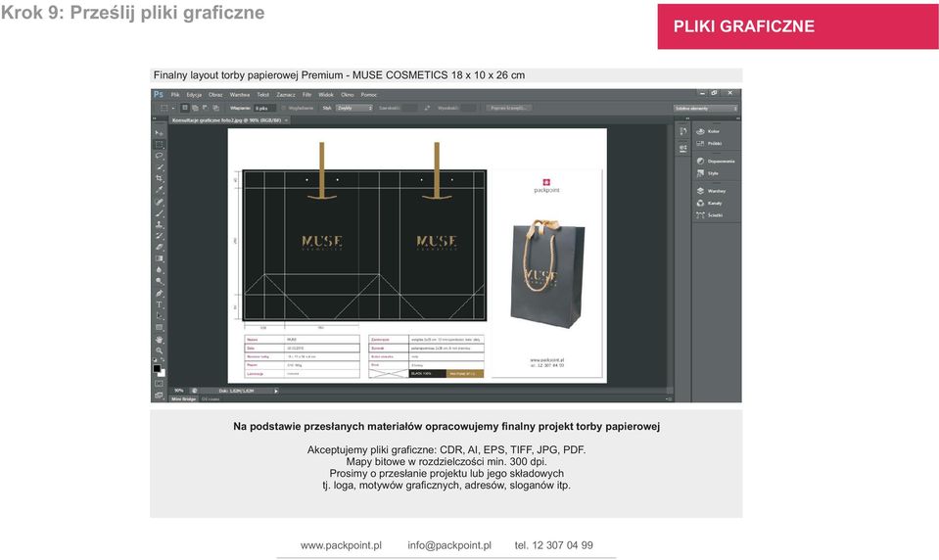The image size is (939, 560).
Task: Select the Hand tool
Action: click(x=159, y=340)
